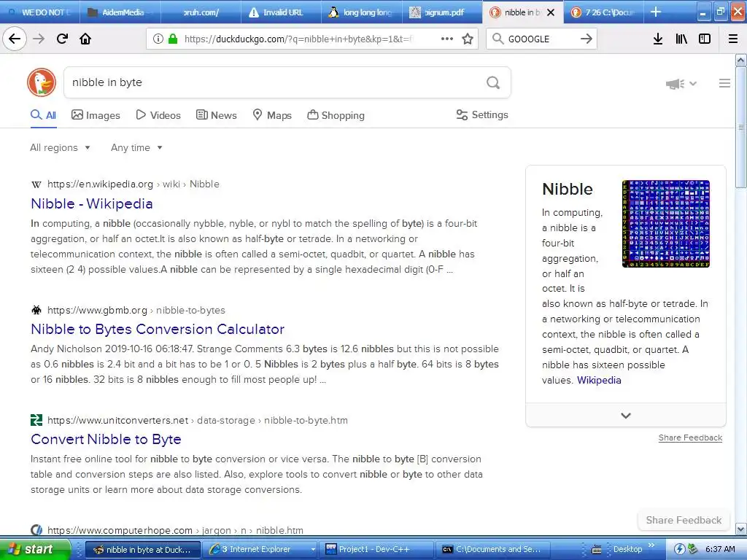Run search with magnifier icon
Viewport: 747px width, 560px height.
(493, 83)
